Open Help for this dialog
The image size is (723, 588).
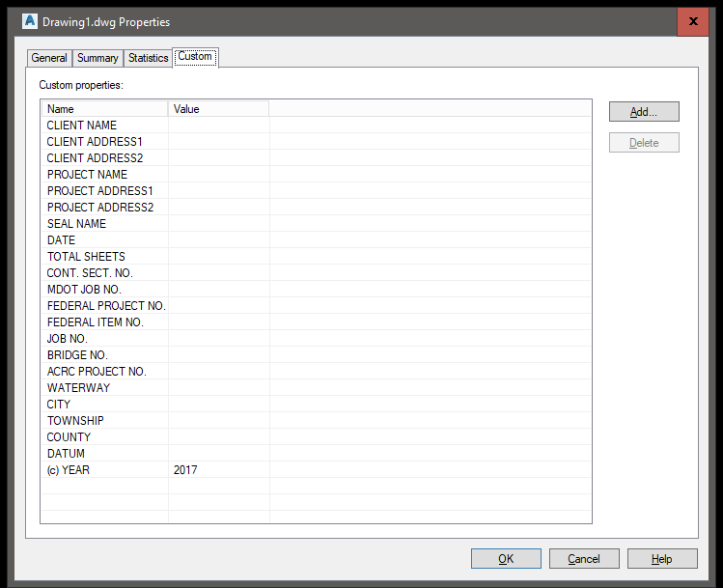pyautogui.click(x=662, y=558)
